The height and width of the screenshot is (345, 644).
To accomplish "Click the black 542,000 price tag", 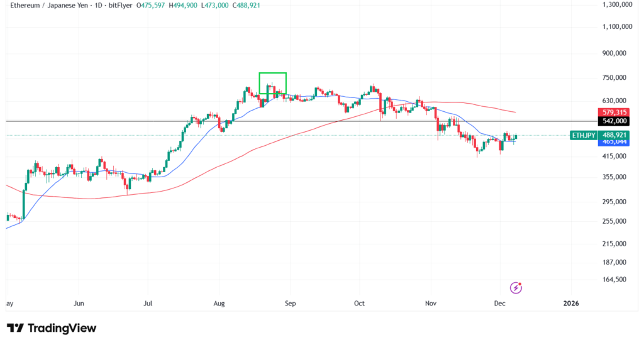I will (x=614, y=121).
